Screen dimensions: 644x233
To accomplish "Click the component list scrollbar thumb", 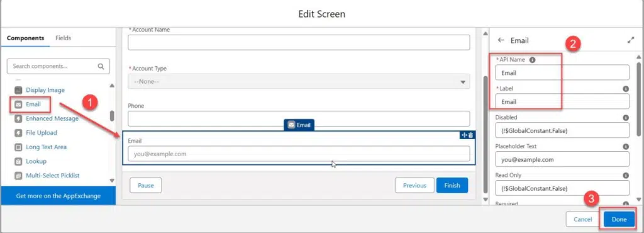I will [x=112, y=116].
